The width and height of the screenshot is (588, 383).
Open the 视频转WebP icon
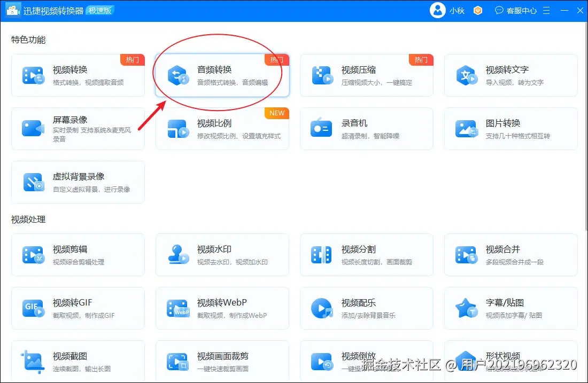click(x=178, y=308)
